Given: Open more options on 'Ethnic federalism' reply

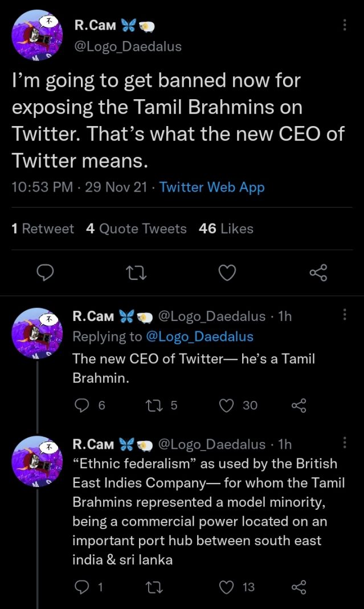Looking at the screenshot, I should [344, 443].
